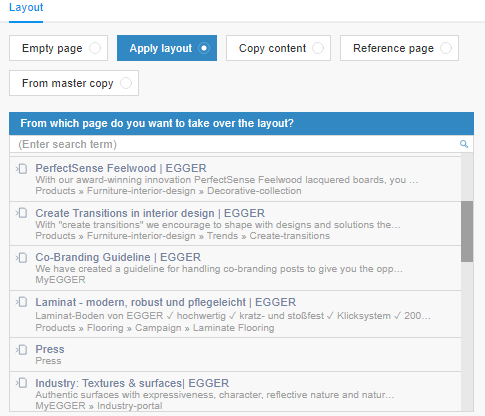
Task: Click page icon next to Press
Action: (x=22, y=349)
